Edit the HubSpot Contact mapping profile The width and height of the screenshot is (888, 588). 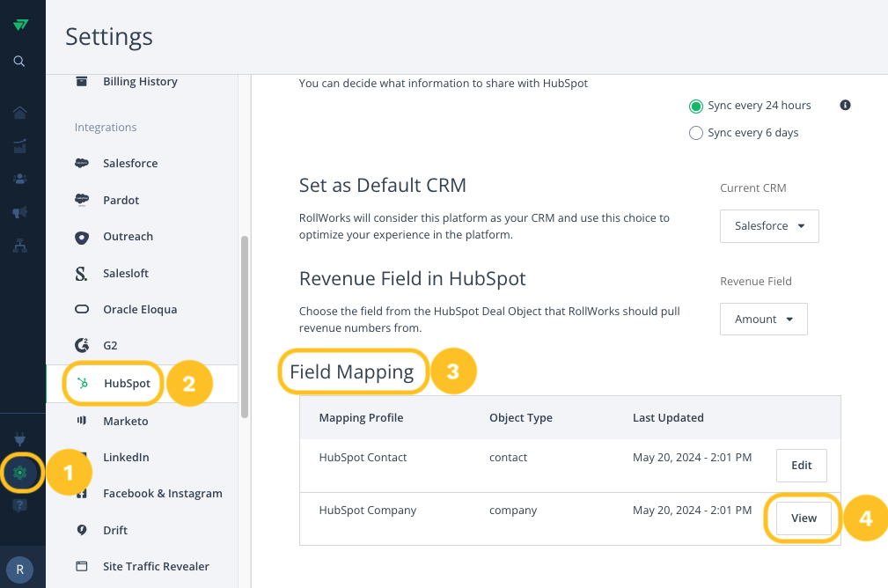[801, 465]
